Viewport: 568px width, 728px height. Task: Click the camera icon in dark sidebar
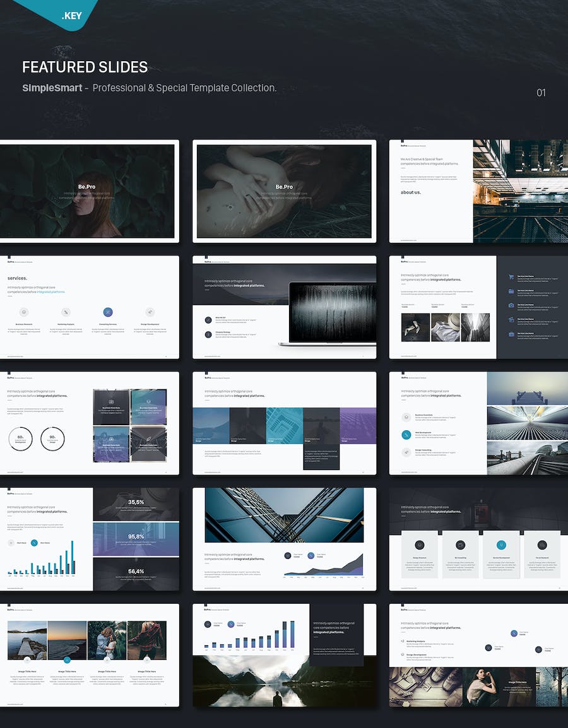(511, 305)
